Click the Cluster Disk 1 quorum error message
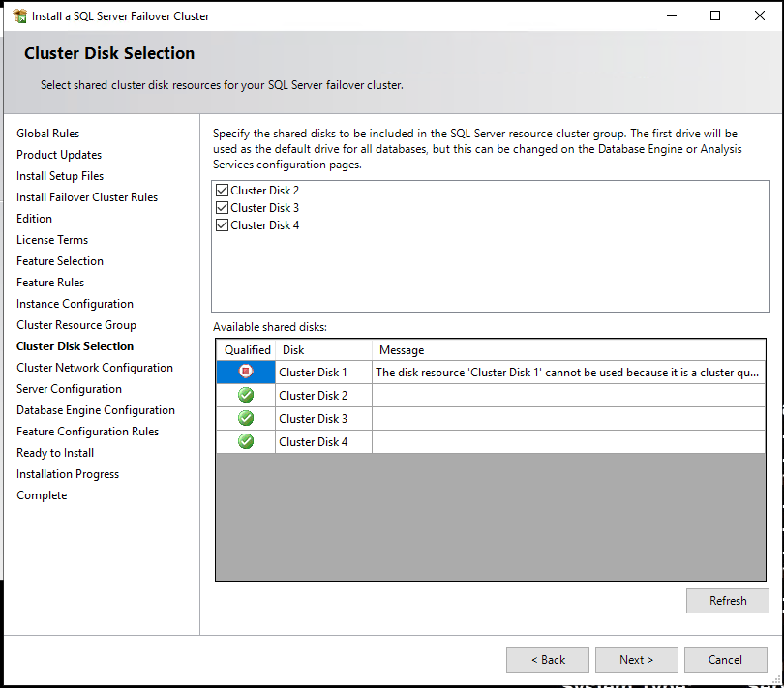 [x=568, y=373]
